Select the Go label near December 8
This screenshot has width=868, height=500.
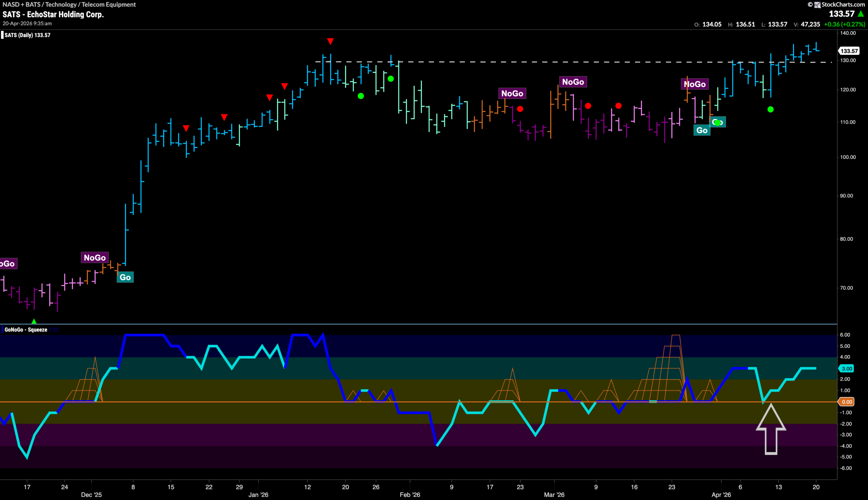[125, 277]
